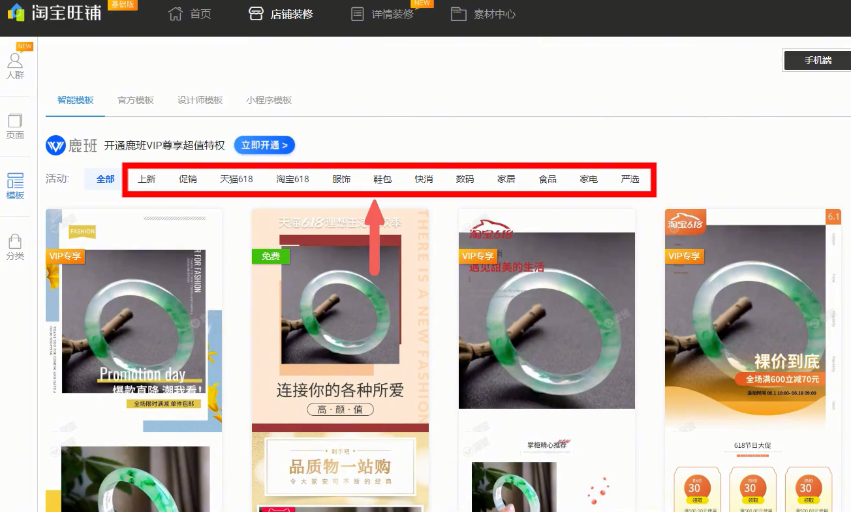The image size is (851, 512).
Task: Filter templates by 天猫618
Action: [x=236, y=179]
